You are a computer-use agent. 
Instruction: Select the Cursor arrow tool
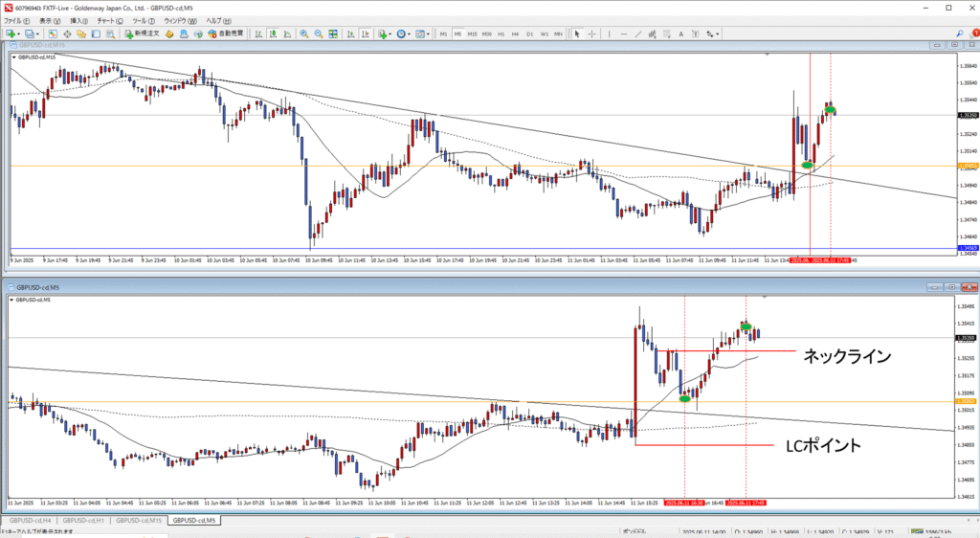pos(577,34)
